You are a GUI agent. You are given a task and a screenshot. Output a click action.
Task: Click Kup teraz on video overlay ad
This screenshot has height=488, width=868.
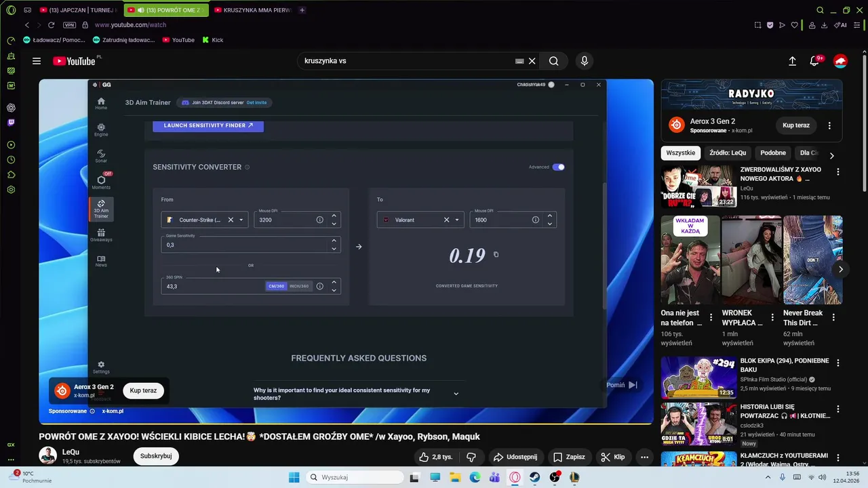pos(143,390)
